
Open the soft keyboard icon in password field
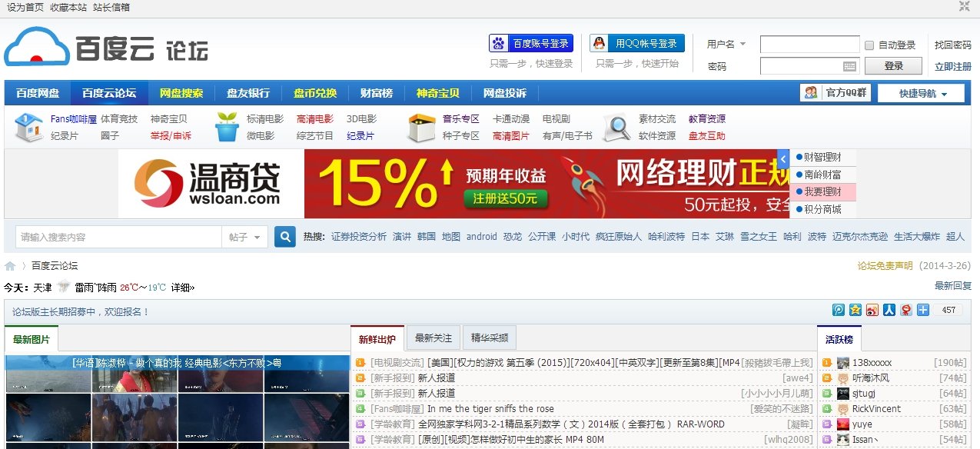(850, 66)
